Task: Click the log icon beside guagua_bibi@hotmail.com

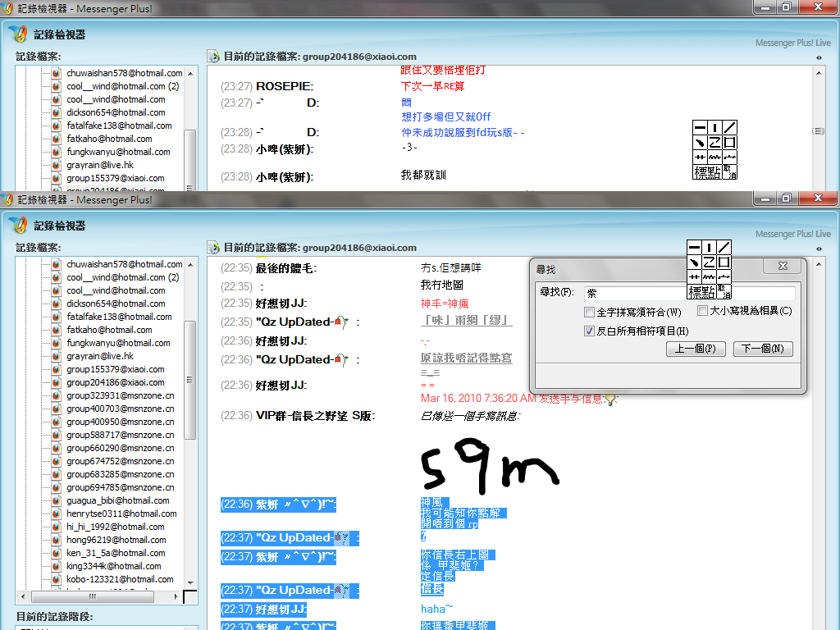Action: (56, 500)
